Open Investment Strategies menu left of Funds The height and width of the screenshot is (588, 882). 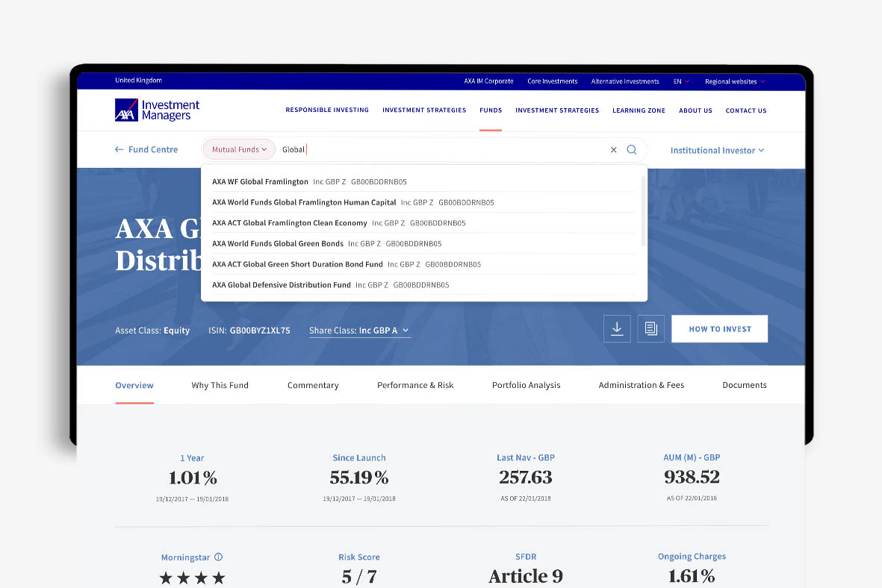pos(424,110)
